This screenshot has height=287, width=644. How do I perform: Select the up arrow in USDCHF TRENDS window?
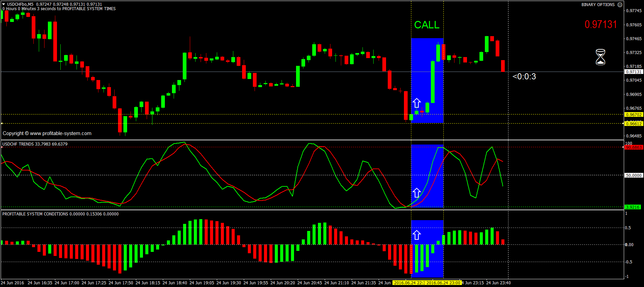tap(417, 193)
